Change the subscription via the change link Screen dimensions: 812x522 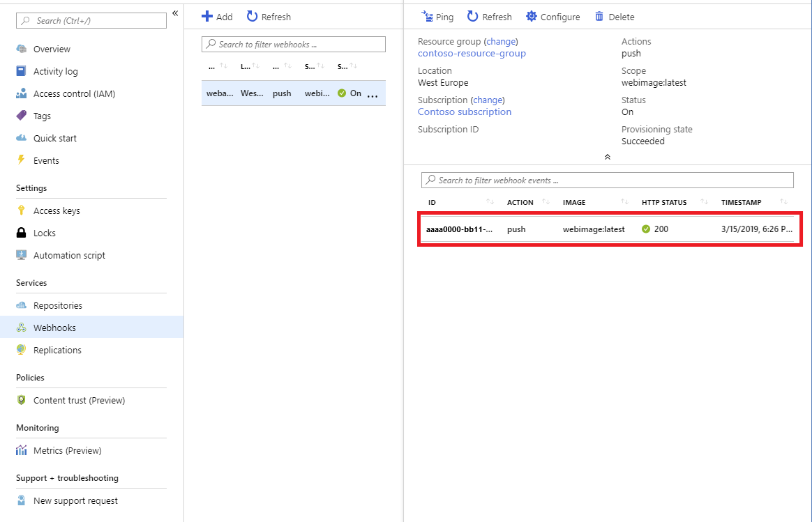pos(487,100)
